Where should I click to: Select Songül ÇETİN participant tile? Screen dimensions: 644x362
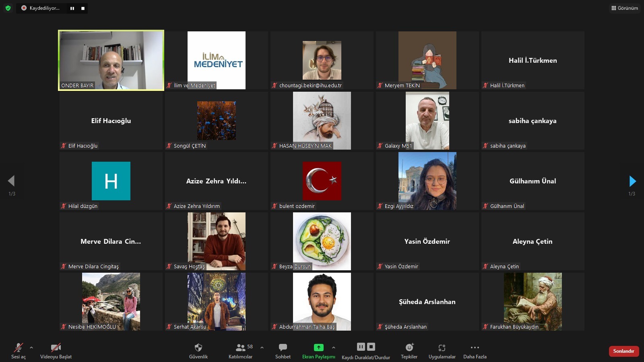coord(217,121)
